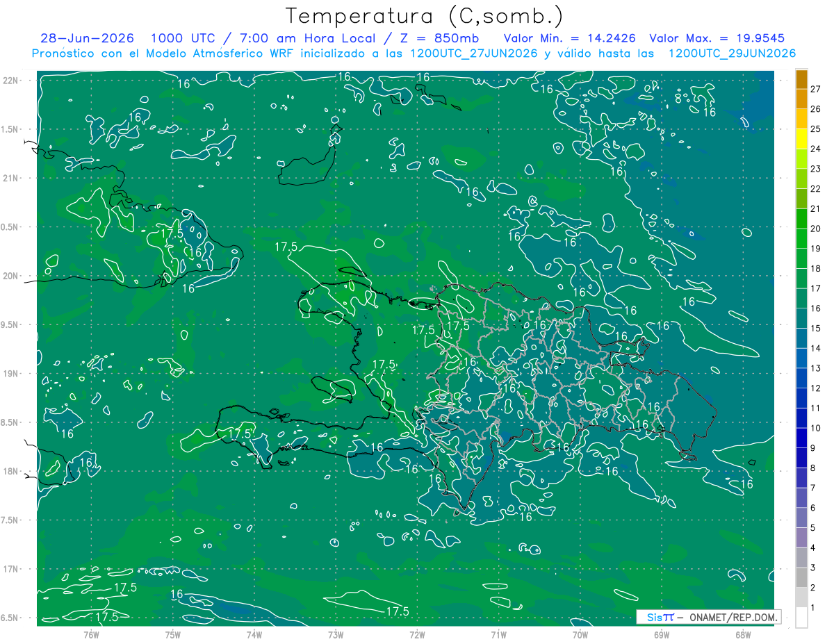Screen dimensions: 834x644
Task: Select the '18N' latitude label
Action: (10, 471)
